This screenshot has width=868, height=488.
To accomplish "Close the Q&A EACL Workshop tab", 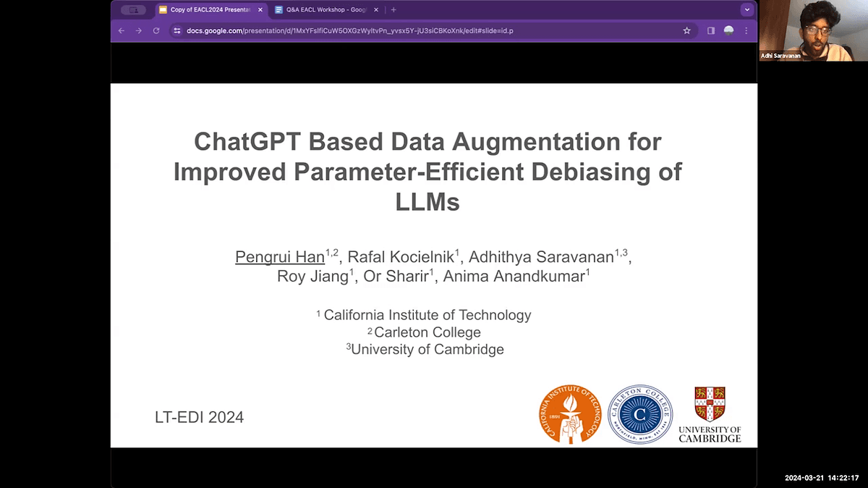I will click(x=377, y=10).
